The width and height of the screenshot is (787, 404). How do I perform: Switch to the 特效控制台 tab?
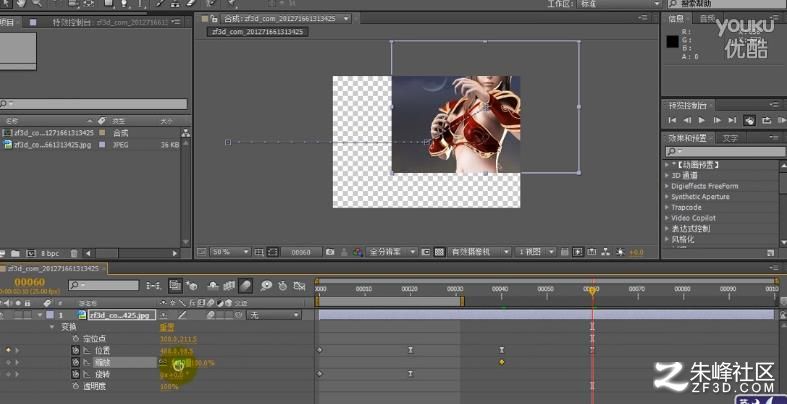(110, 23)
